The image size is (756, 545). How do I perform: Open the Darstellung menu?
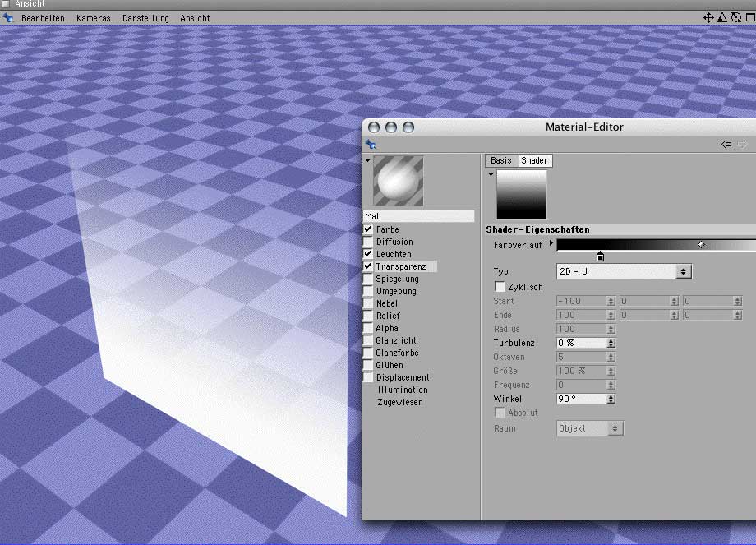pos(145,18)
